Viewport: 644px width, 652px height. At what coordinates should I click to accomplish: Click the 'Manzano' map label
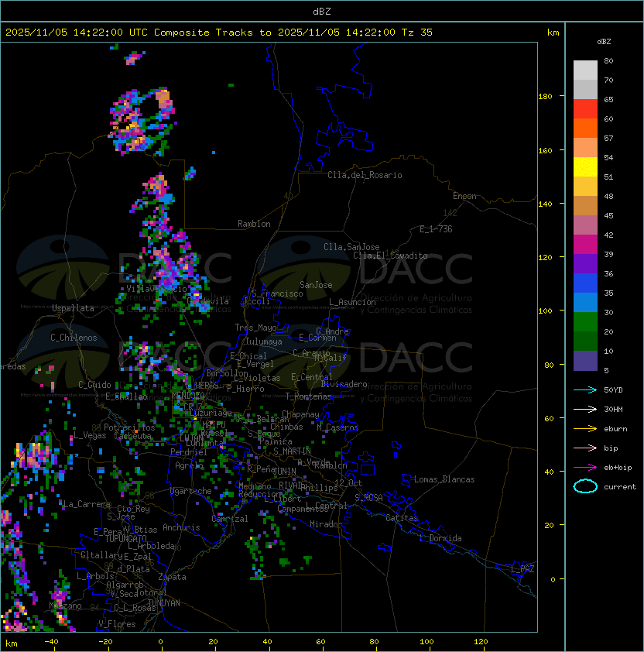click(x=65, y=606)
